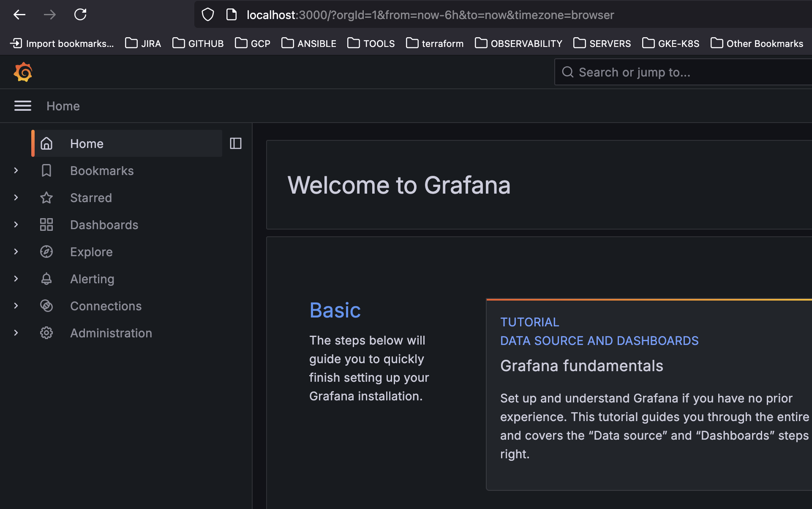Click the Home breadcrumb link
Screen dimensions: 812x509
point(63,106)
